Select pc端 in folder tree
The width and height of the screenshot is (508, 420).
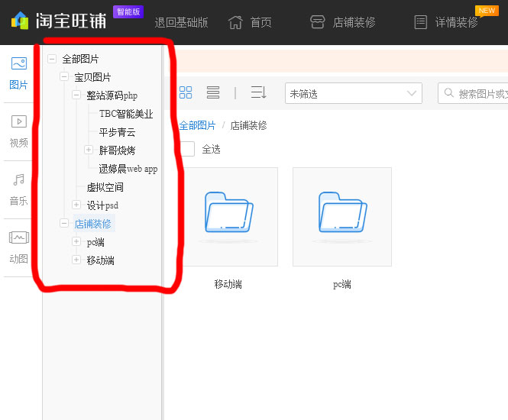point(95,242)
